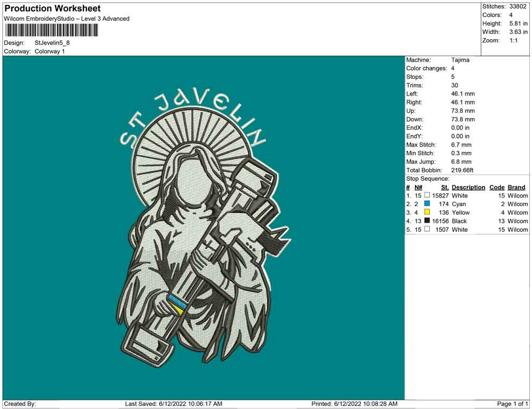Click the N# column header
Image resolution: width=532 pixels, height=409 pixels.
click(418, 187)
